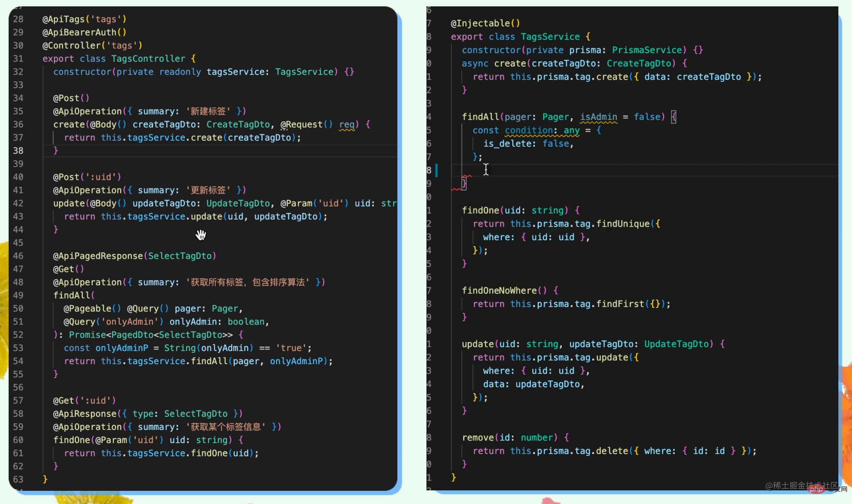The height and width of the screenshot is (504, 852).
Task: Click the underlined condition variable name
Action: point(529,130)
